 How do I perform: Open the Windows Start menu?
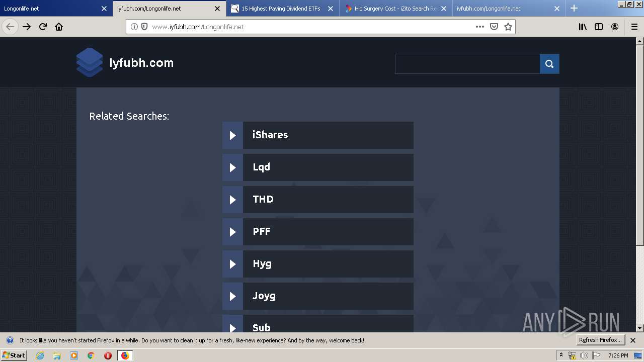[14, 355]
